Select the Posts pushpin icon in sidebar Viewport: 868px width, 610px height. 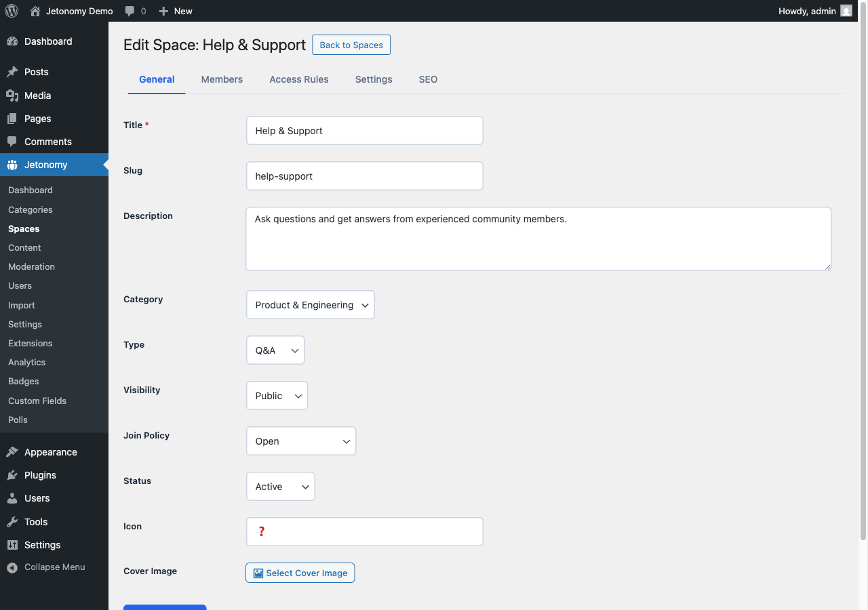(x=14, y=71)
